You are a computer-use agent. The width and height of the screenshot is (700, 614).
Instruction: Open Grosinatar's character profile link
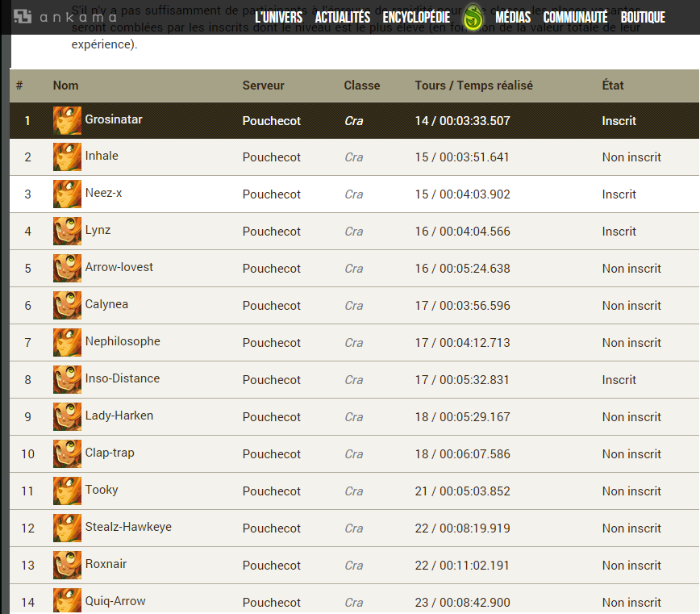[114, 119]
